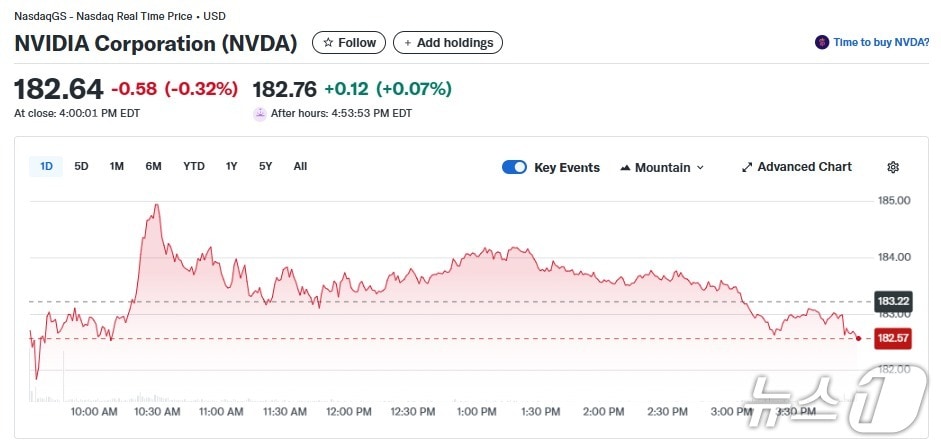
Task: Click the plus icon for Add holdings
Action: tap(407, 43)
